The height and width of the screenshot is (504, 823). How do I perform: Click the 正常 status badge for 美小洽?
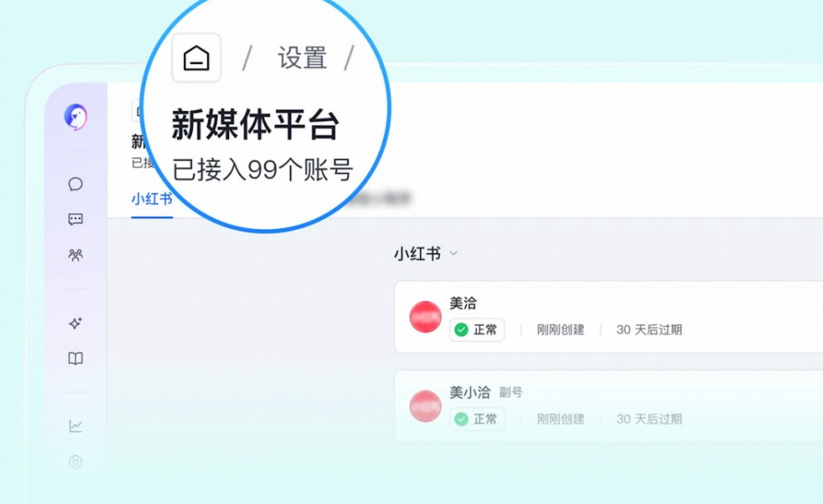click(477, 419)
